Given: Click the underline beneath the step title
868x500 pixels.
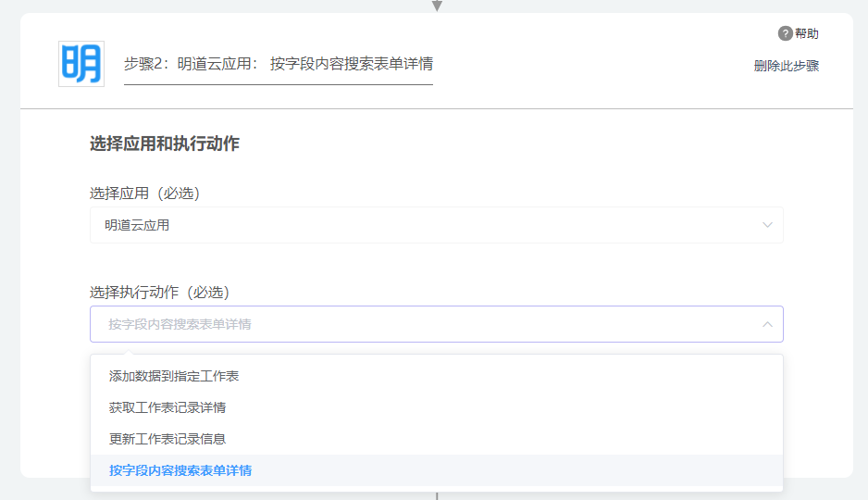Looking at the screenshot, I should 278,84.
